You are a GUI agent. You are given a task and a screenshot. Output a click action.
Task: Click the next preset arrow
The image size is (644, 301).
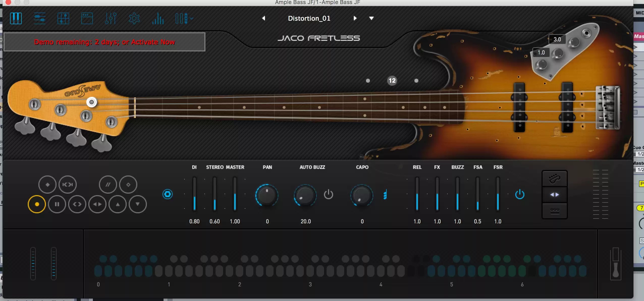355,18
